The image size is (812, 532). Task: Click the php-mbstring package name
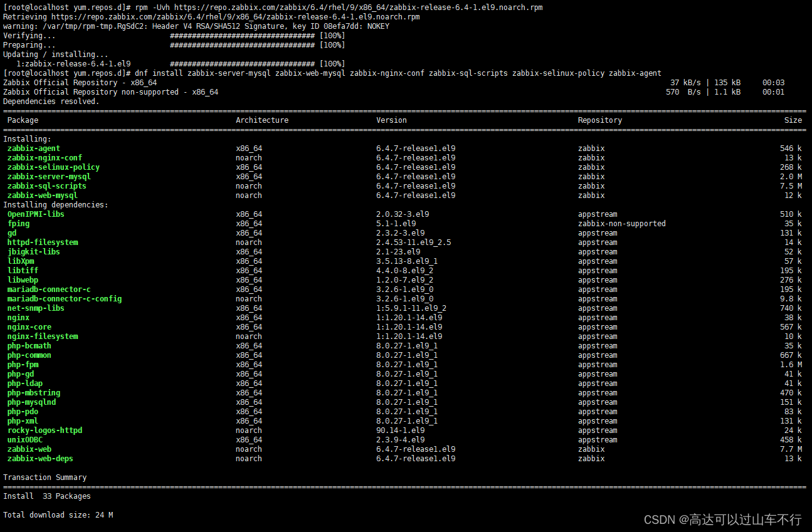pyautogui.click(x=34, y=393)
